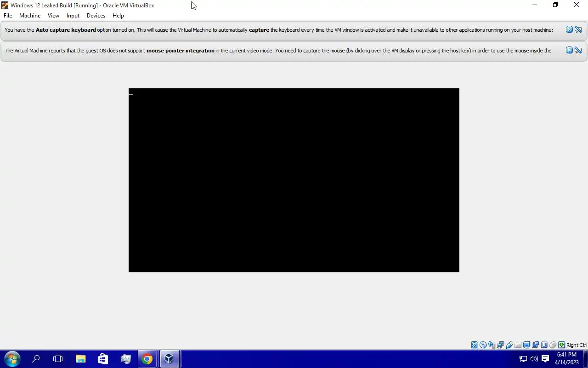Click the network tray icon
The image size is (588, 368).
pos(523,359)
